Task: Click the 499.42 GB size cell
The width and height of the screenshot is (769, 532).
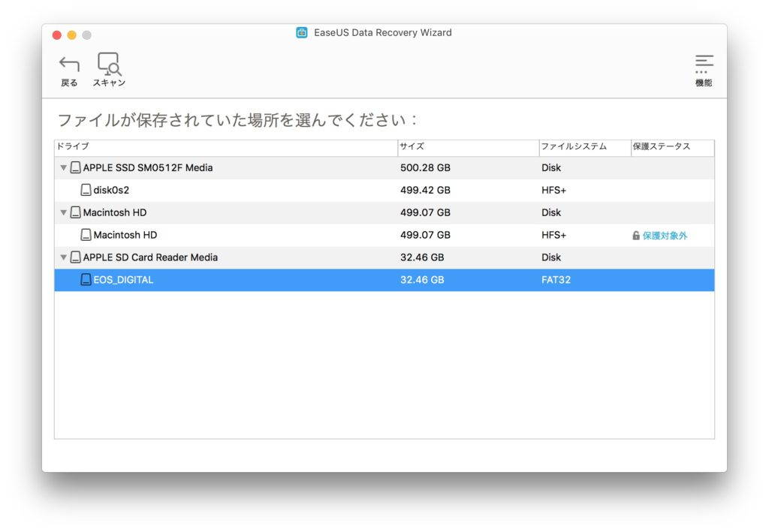Action: click(x=425, y=190)
